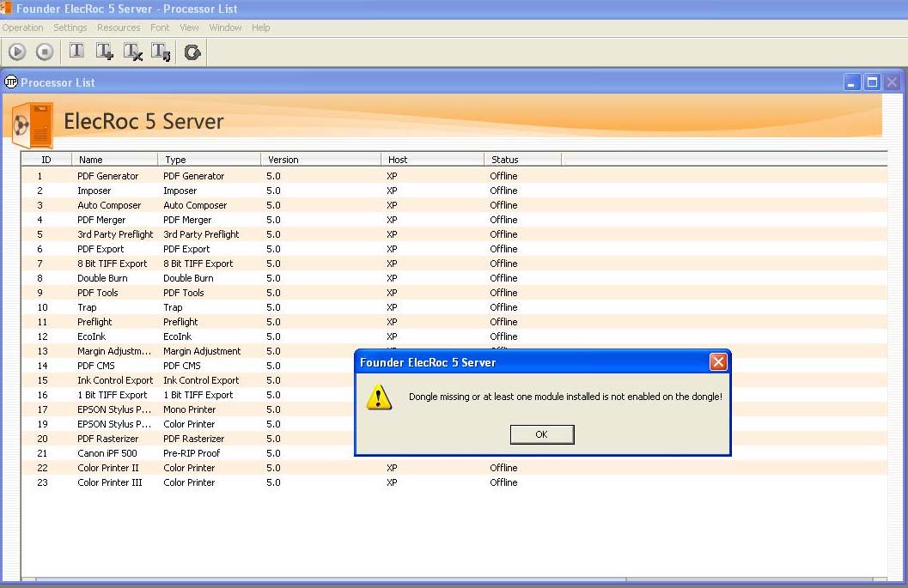Sort by the ID column header
The image size is (908, 588).
point(46,160)
